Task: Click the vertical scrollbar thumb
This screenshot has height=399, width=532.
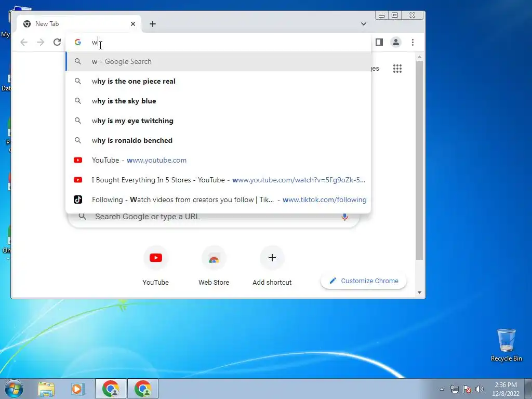Action: click(x=419, y=160)
